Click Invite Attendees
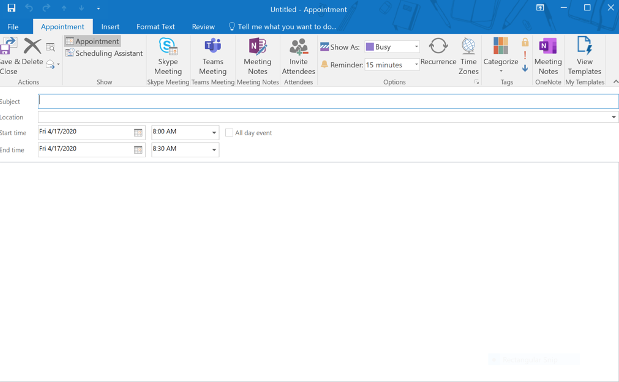This screenshot has width=619, height=382. (298, 56)
